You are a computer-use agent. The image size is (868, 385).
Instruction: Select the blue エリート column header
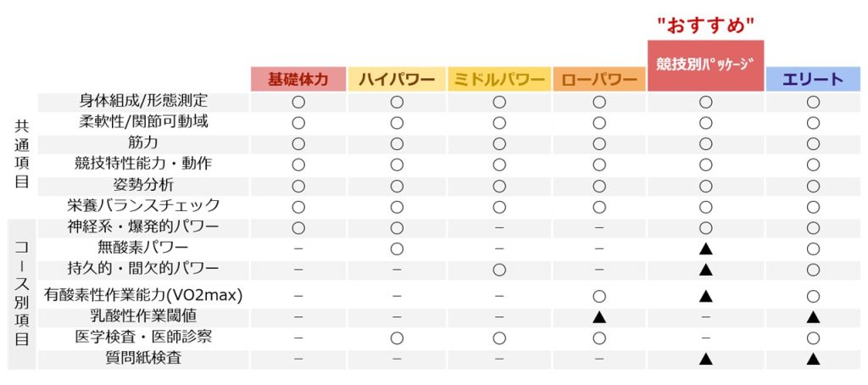(x=813, y=79)
